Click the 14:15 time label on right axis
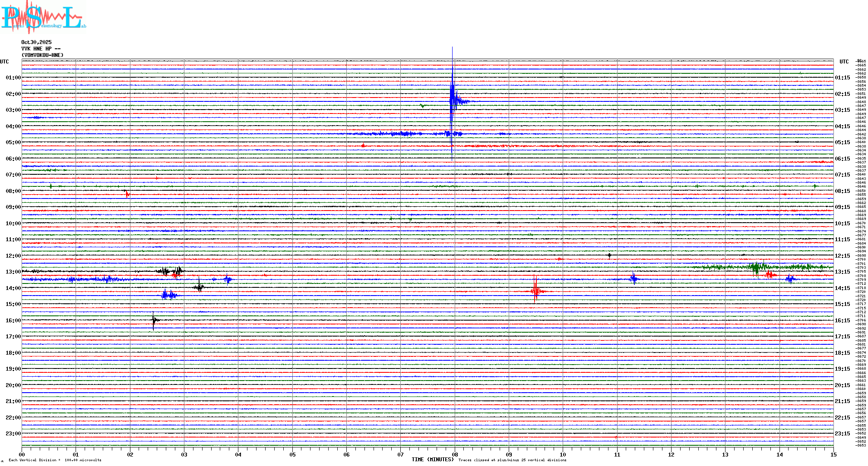The height and width of the screenshot is (466, 868). tap(842, 288)
